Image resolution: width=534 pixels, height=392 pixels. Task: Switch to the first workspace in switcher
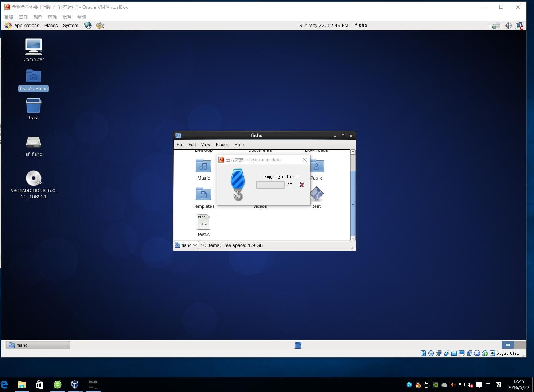[507, 345]
